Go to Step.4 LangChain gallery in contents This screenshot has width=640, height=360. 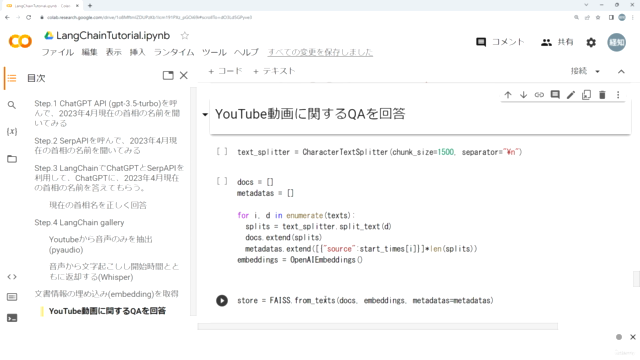[x=79, y=222]
